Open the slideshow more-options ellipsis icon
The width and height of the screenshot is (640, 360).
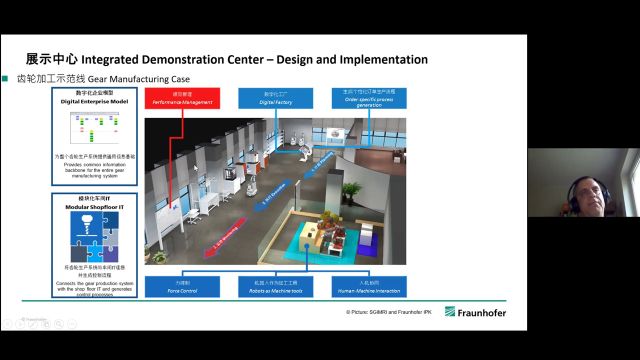click(x=72, y=324)
